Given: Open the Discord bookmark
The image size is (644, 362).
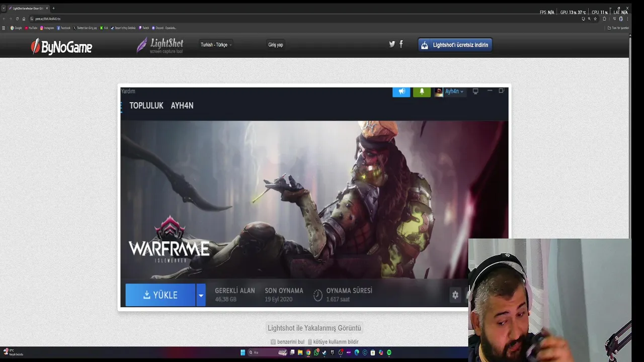Looking at the screenshot, I should [164, 28].
